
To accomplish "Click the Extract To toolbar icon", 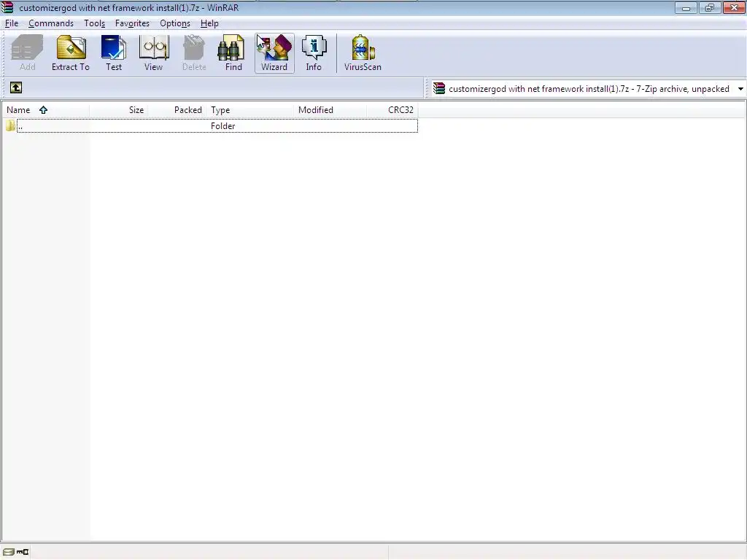I will click(71, 52).
